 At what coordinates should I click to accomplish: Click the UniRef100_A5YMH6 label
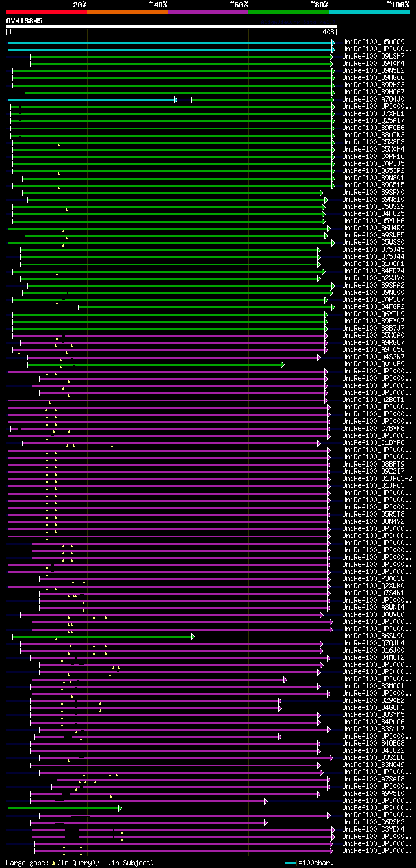coord(373,221)
